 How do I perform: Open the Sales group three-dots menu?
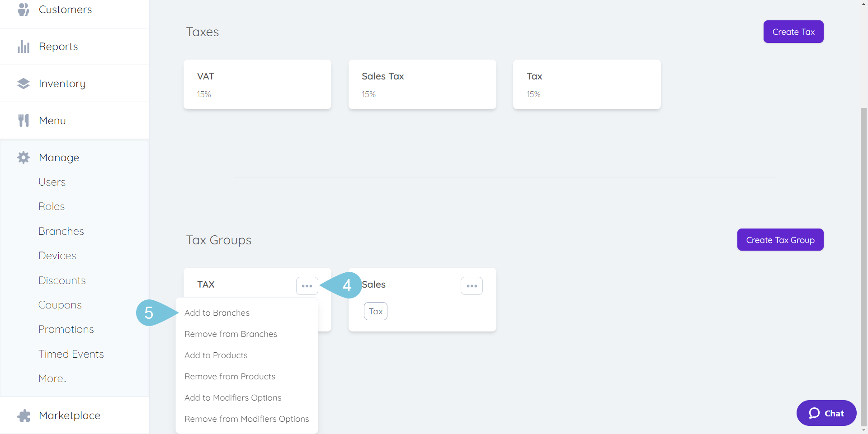tap(472, 286)
